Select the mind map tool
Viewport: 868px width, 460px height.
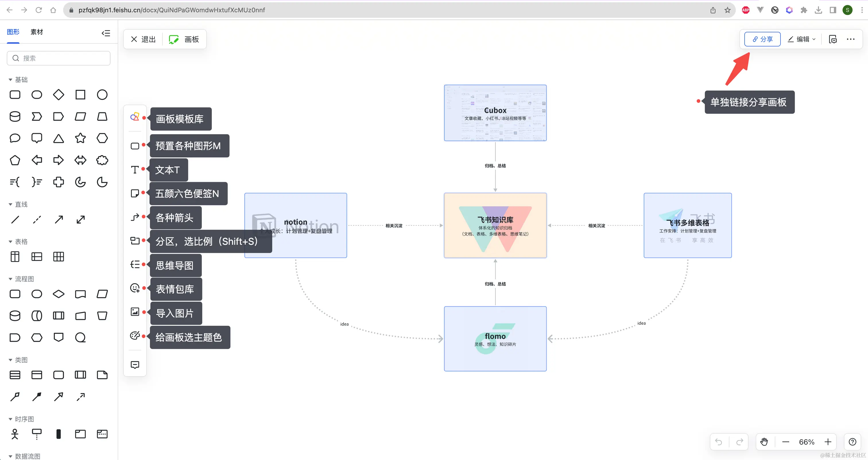(134, 264)
